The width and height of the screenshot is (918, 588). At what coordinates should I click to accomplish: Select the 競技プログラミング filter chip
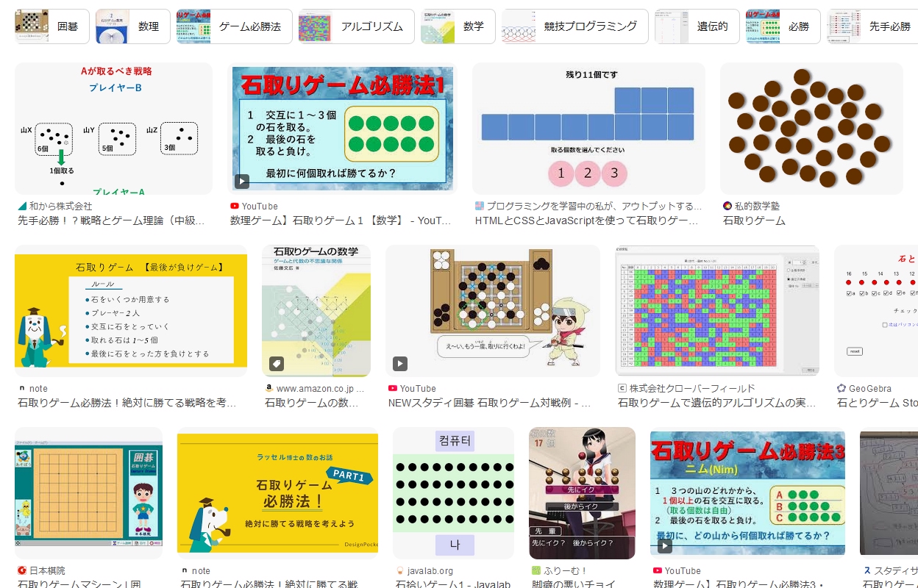click(x=575, y=26)
